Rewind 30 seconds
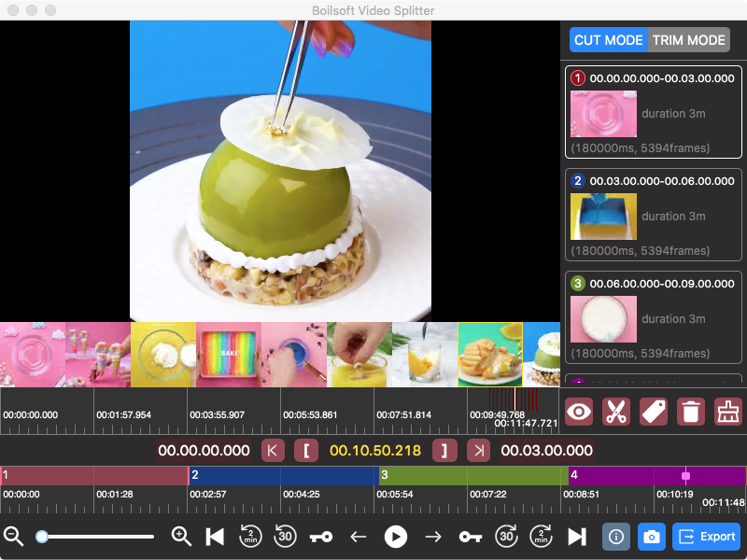The height and width of the screenshot is (560, 747). click(x=285, y=537)
